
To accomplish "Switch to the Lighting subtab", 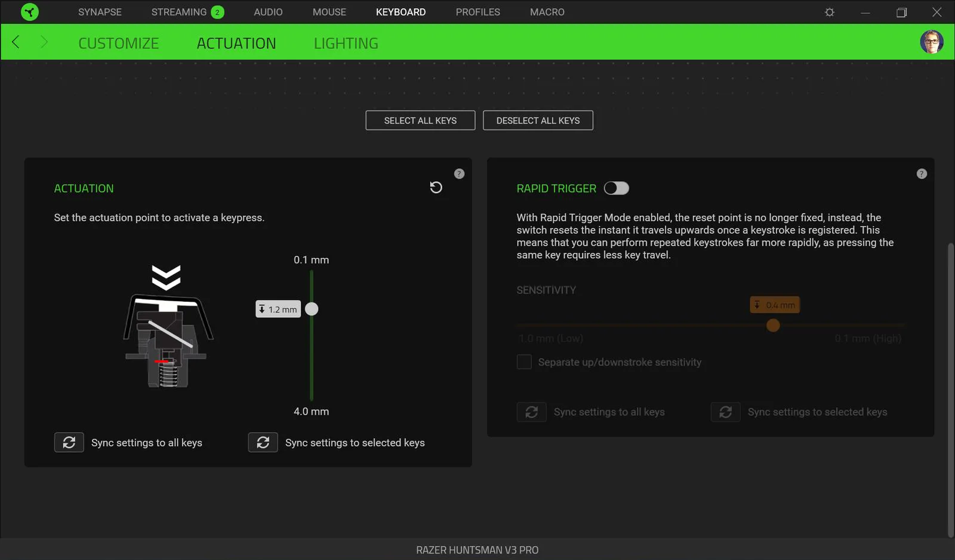I will pyautogui.click(x=346, y=44).
